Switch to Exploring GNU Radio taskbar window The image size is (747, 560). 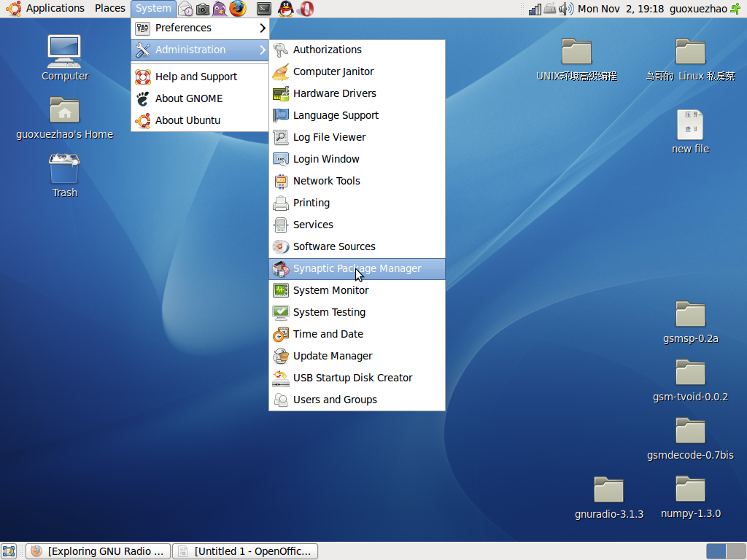pyautogui.click(x=98, y=551)
